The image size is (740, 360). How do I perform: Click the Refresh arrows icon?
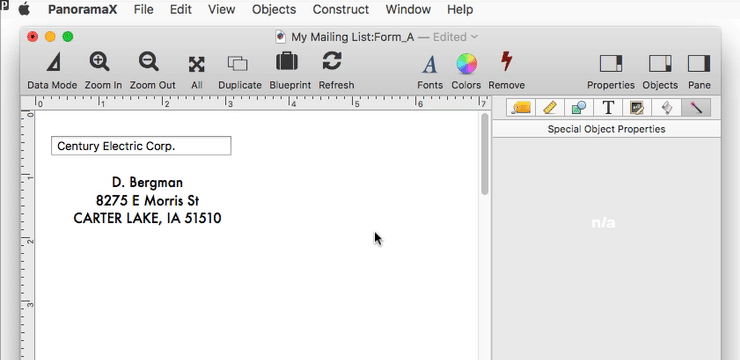[x=332, y=61]
